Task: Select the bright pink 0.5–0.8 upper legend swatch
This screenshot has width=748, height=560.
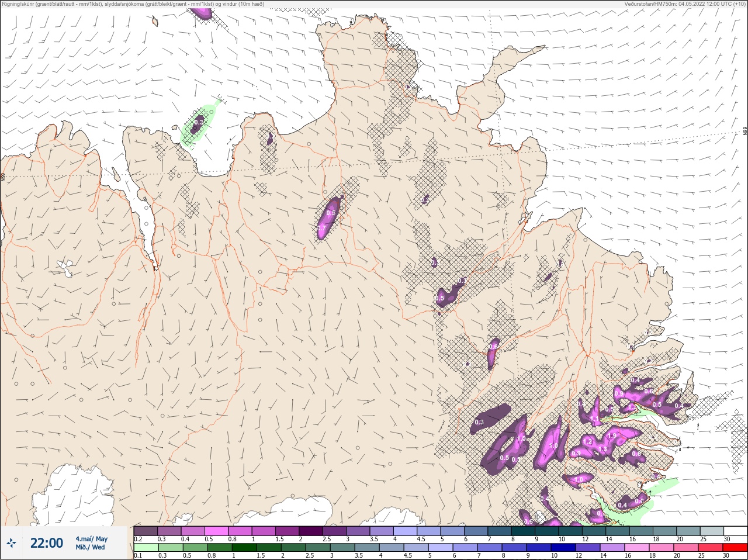Action: tap(217, 531)
